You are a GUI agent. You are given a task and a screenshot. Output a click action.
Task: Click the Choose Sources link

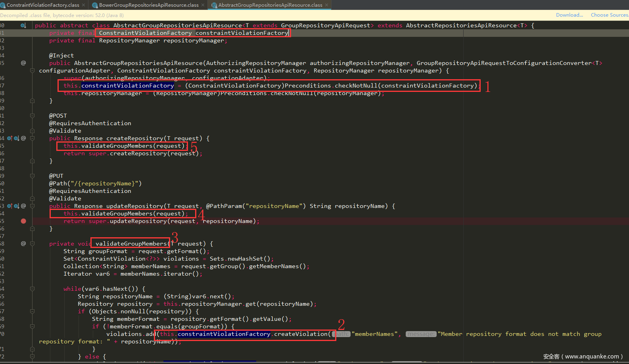[x=610, y=15]
